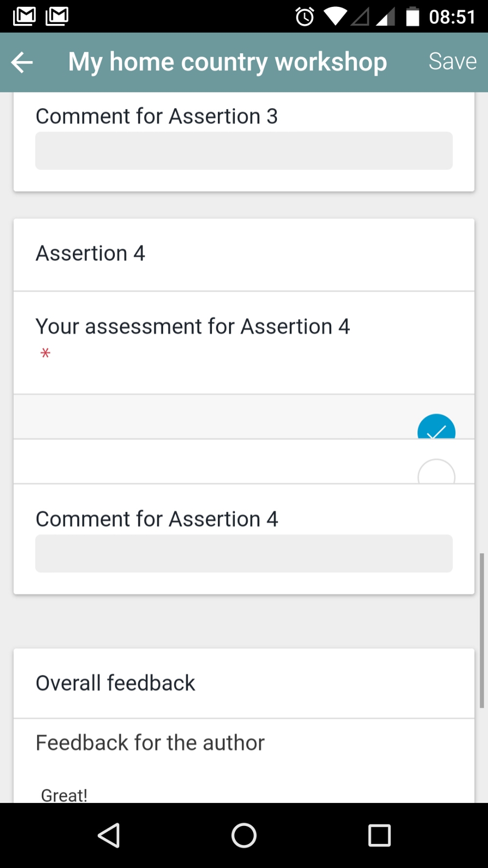Focus the Comment for Assertion 3 field
Image resolution: width=488 pixels, height=868 pixels.
click(244, 151)
